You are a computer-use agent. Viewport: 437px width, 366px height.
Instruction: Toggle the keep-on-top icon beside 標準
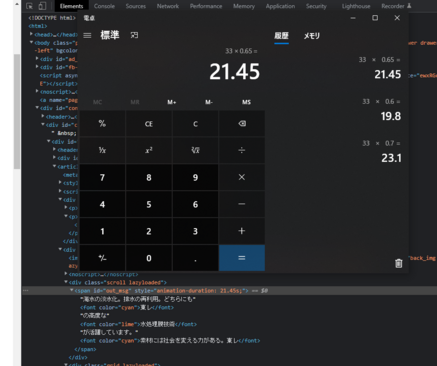(x=134, y=35)
